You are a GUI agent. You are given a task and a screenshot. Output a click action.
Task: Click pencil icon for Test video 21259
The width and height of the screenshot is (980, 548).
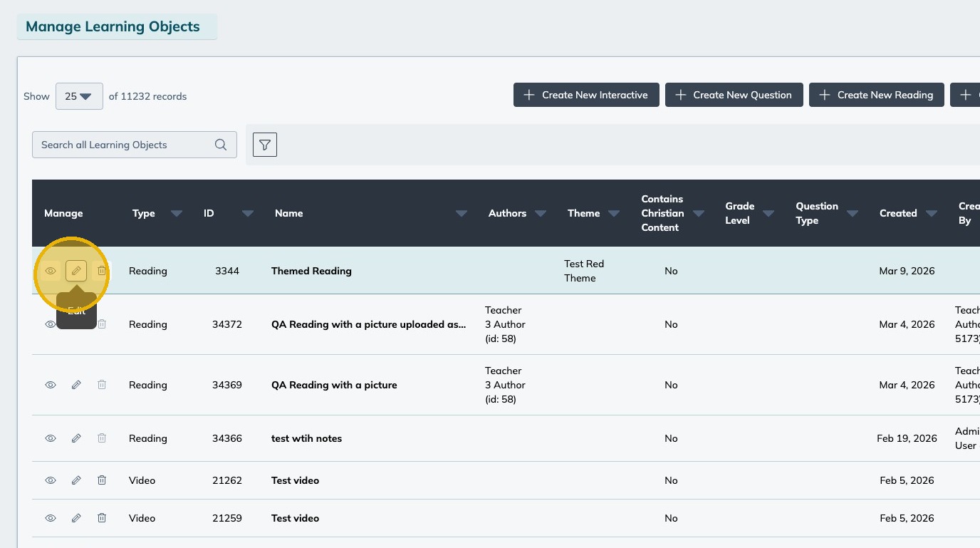coord(76,518)
